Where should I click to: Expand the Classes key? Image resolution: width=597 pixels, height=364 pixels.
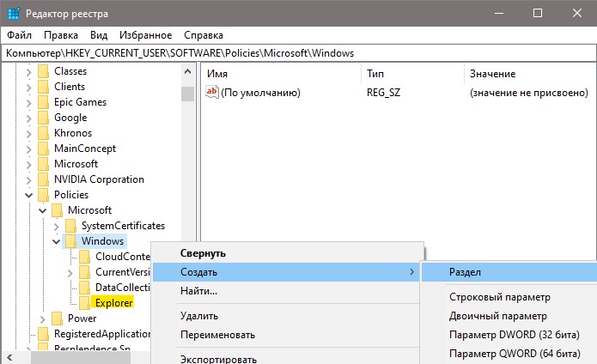tap(29, 71)
